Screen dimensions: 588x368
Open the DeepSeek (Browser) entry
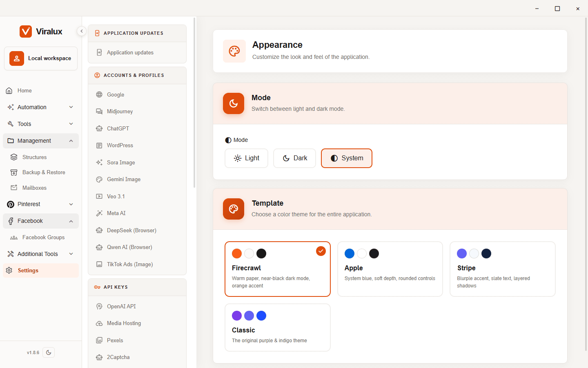point(137,230)
